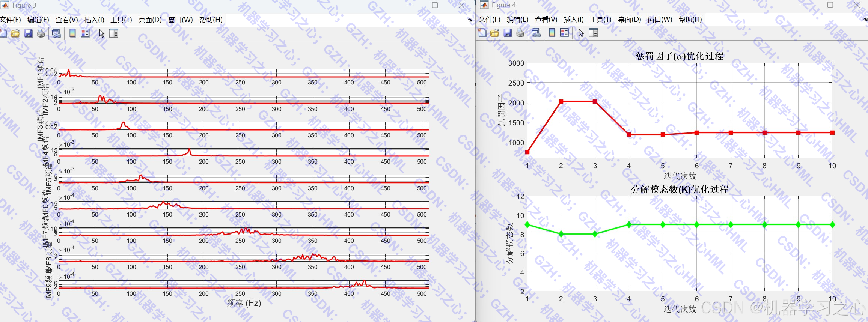Open 文件(F) menu in Figure 3
The image size is (868, 322).
tap(10, 20)
